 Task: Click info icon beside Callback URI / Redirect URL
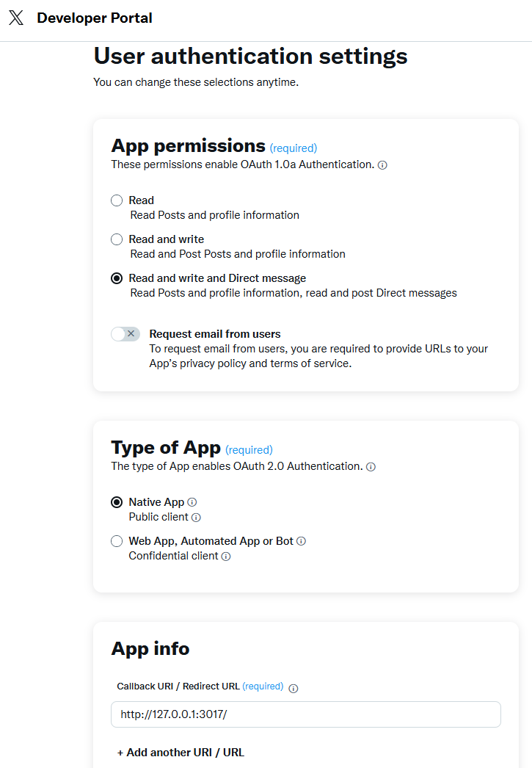pyautogui.click(x=294, y=688)
